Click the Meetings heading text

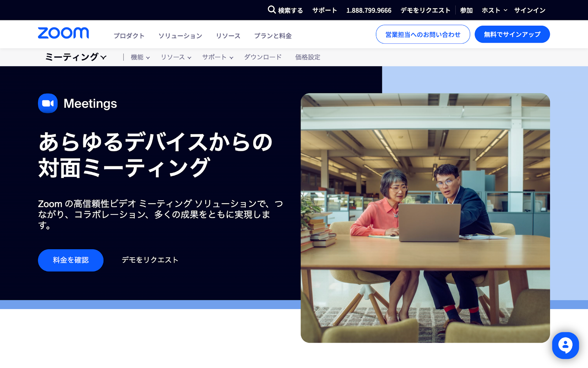point(90,103)
